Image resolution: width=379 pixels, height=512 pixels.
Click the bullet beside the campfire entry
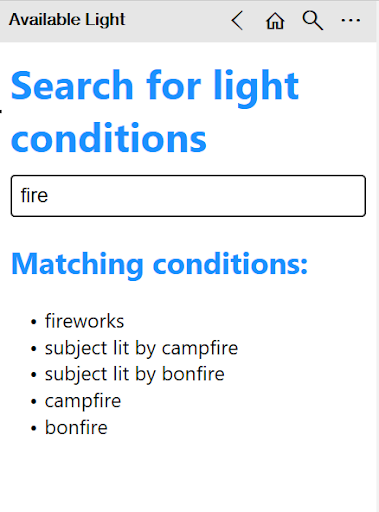(x=33, y=402)
